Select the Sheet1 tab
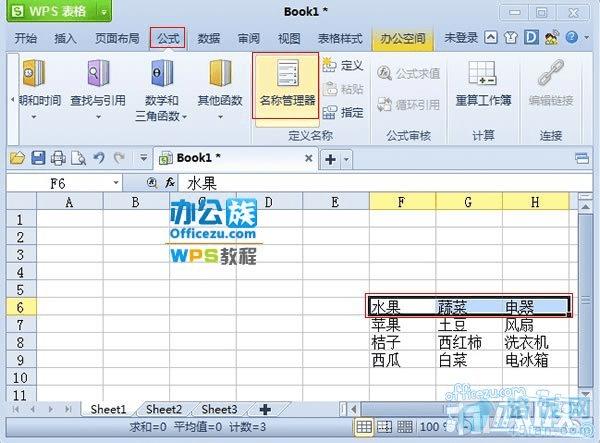The height and width of the screenshot is (443, 600). [x=108, y=409]
